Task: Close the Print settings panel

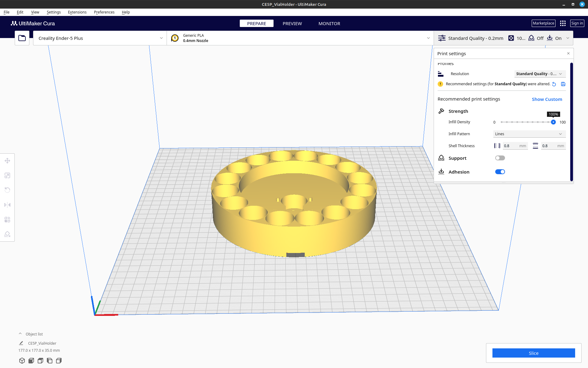Action: click(568, 53)
